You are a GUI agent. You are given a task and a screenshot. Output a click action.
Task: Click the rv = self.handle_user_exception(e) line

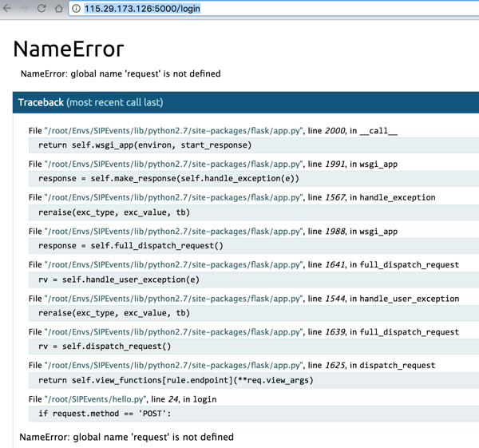pyautogui.click(x=119, y=280)
